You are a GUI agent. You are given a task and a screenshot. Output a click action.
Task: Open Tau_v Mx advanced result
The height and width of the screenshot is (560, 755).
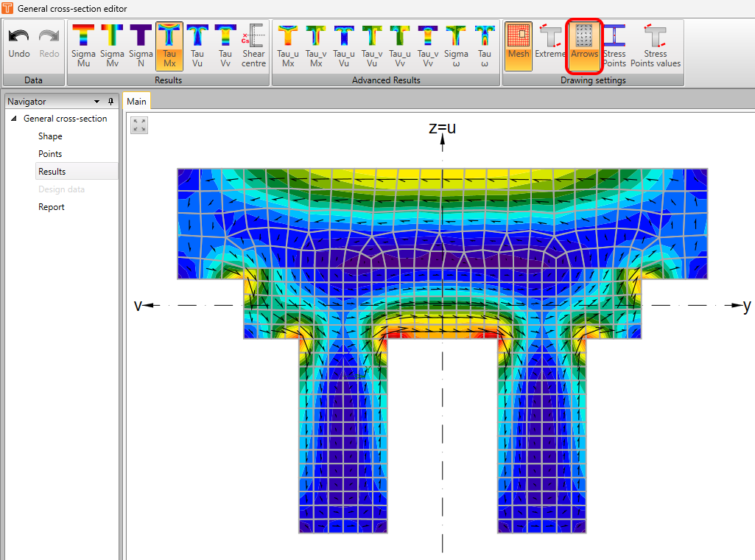[316, 45]
